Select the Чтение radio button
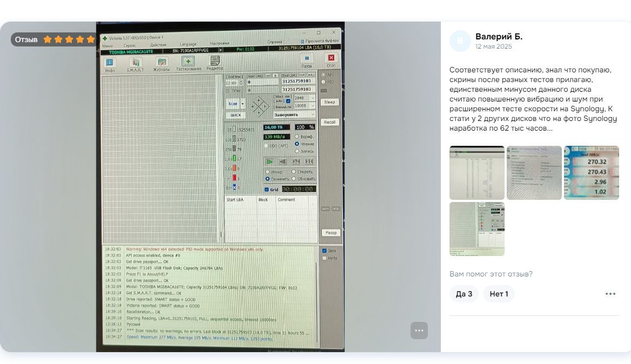 click(297, 144)
